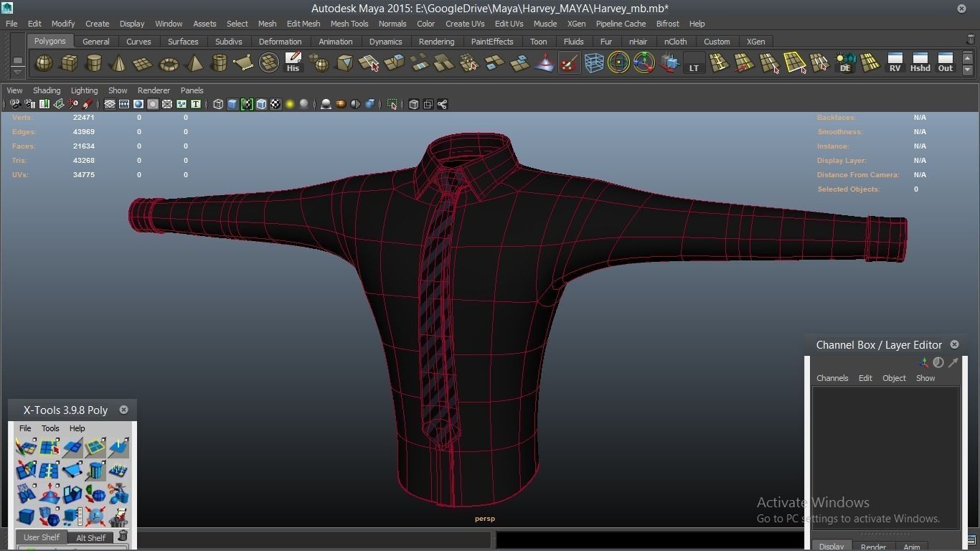Click X-Tools blue cube primitive icon
980x551 pixels.
[26, 517]
